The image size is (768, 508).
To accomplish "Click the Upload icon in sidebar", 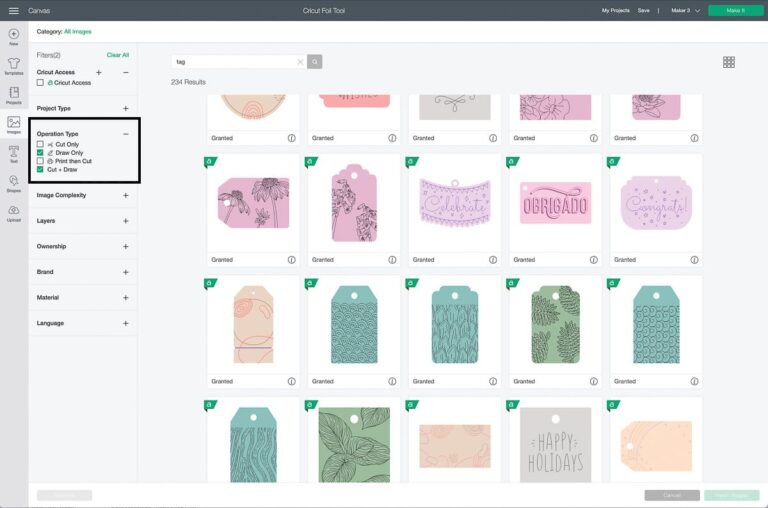I will click(13, 211).
